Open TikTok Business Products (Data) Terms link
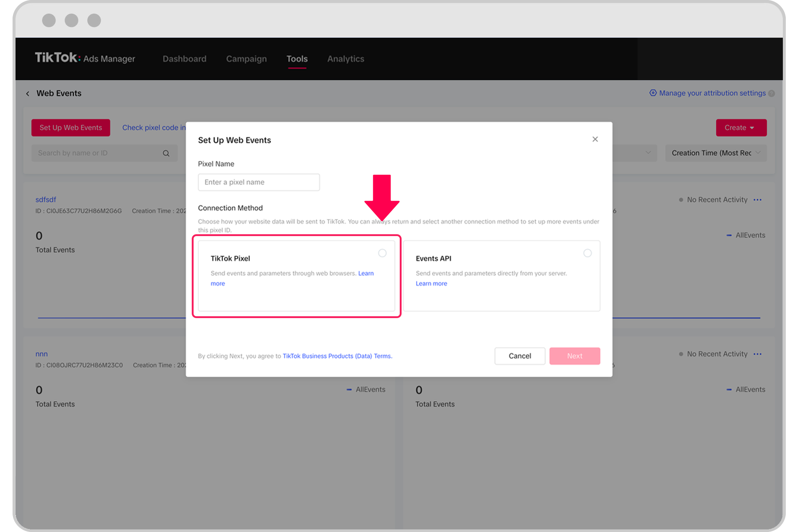798x532 pixels. pos(337,356)
